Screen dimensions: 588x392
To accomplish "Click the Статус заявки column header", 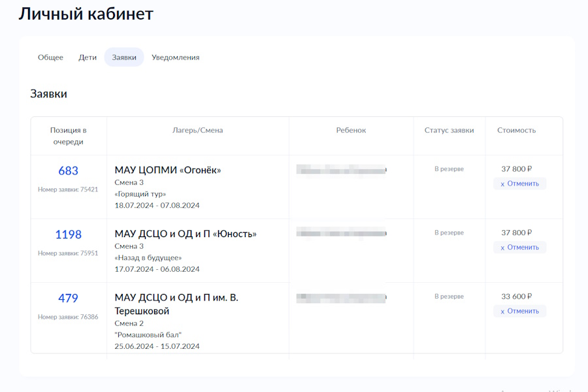I will tap(449, 130).
